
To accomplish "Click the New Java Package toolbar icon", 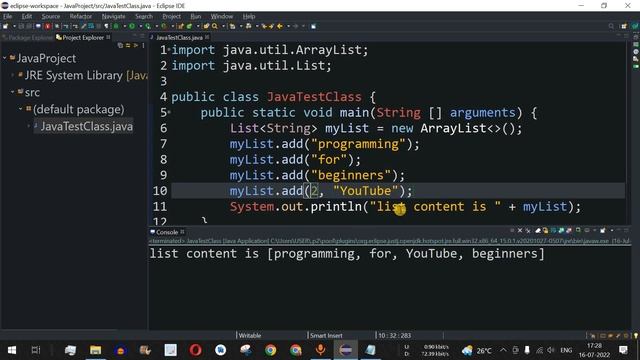I will (180, 26).
